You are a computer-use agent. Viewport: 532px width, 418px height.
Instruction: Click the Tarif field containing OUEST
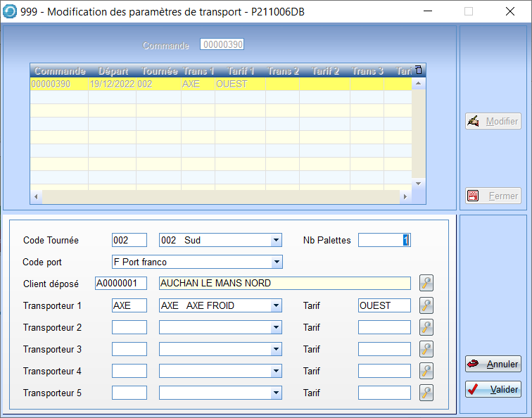click(x=384, y=306)
